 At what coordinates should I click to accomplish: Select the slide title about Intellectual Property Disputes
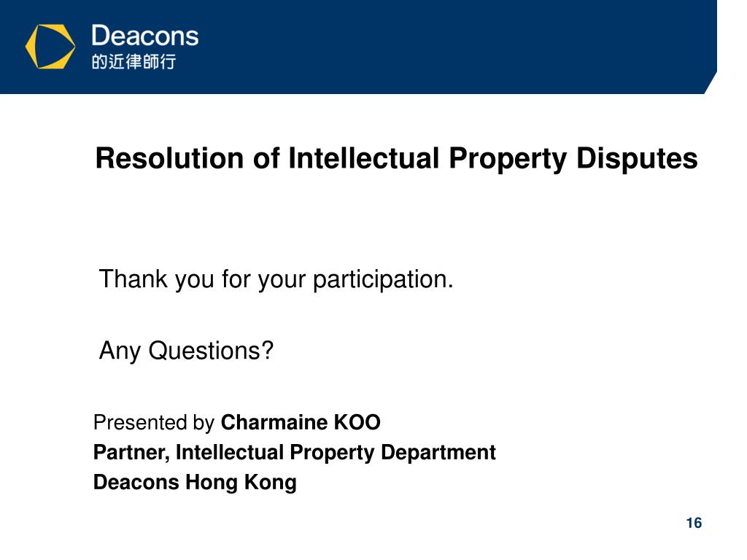pos(396,158)
